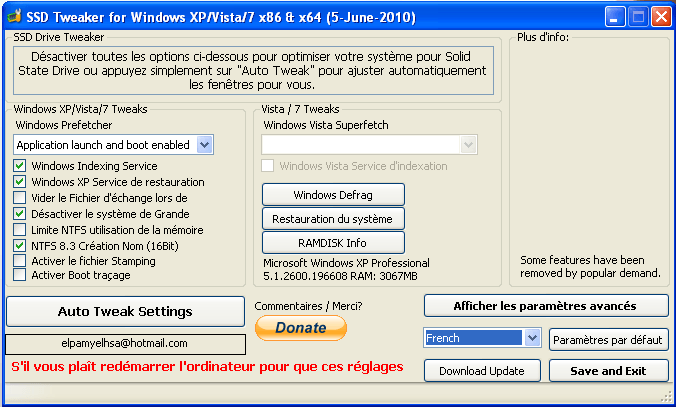Restore Paramètres par défaut
676x407 pixels.
(x=608, y=340)
